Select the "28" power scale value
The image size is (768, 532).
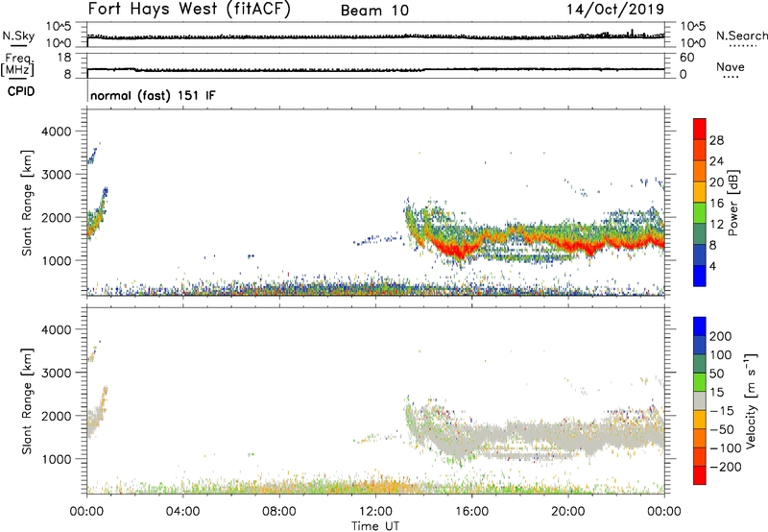[x=716, y=140]
